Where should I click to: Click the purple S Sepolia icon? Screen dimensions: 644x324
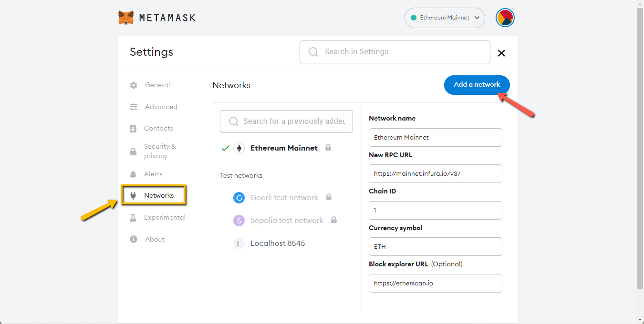click(239, 221)
